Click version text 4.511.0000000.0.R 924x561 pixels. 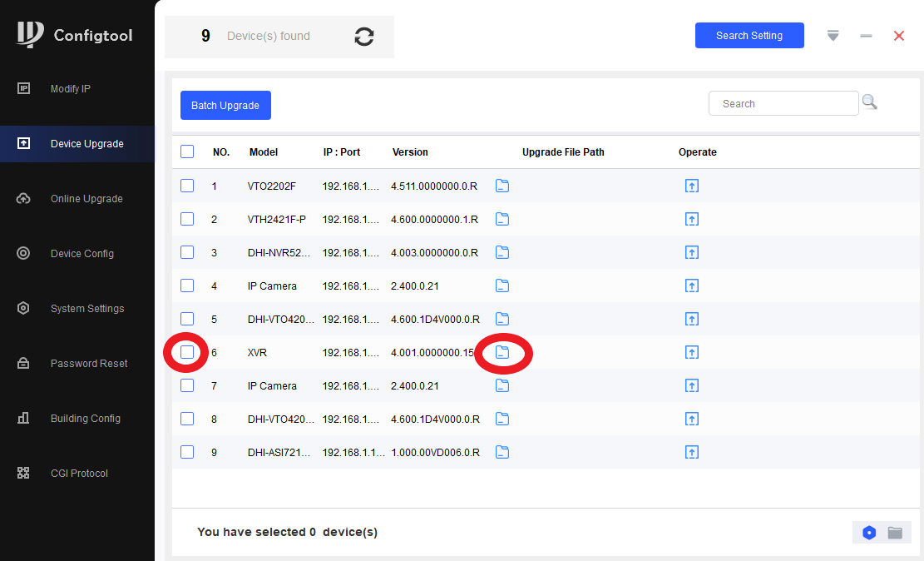[434, 186]
